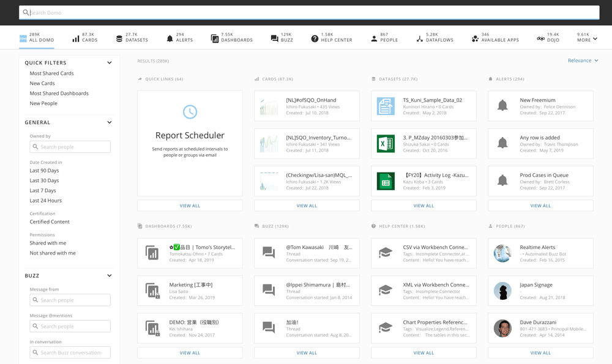Click the Message @mentions search field

tap(70, 326)
